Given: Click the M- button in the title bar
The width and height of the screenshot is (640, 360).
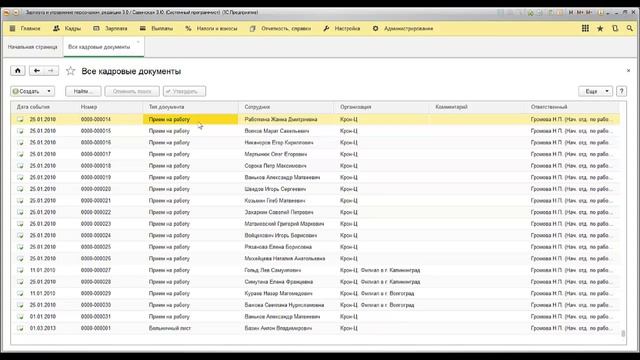Looking at the screenshot, I should pos(589,13).
